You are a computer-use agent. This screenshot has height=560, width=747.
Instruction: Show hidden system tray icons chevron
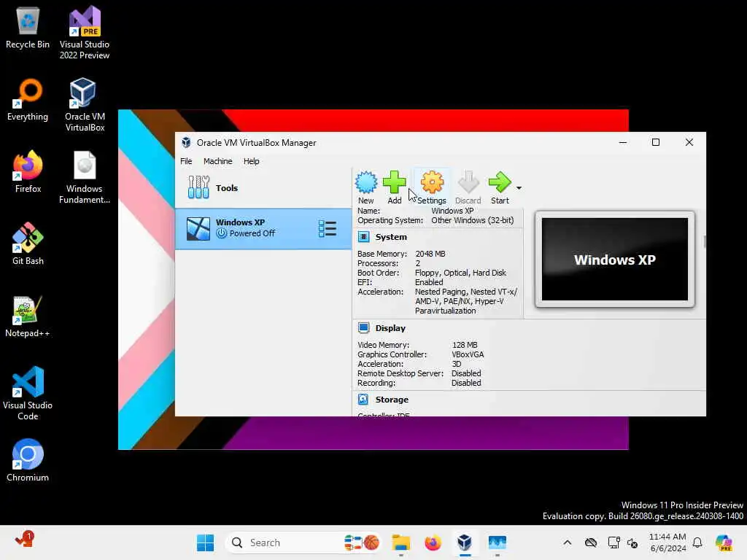coord(567,542)
